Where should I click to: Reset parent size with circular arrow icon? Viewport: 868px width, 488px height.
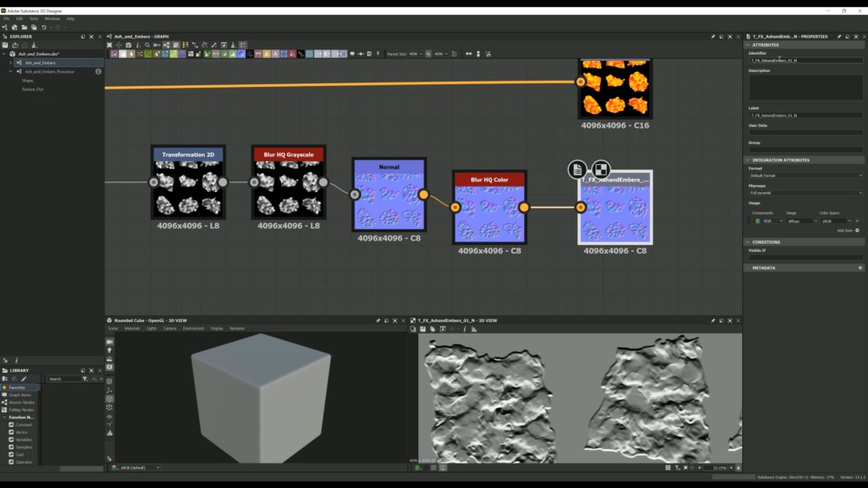click(455, 55)
